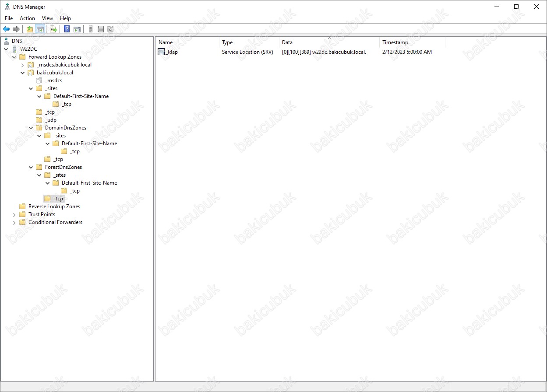Viewport: 547px width, 392px height.
Task: Click the gray Forward arrow in toolbar
Action: click(16, 29)
